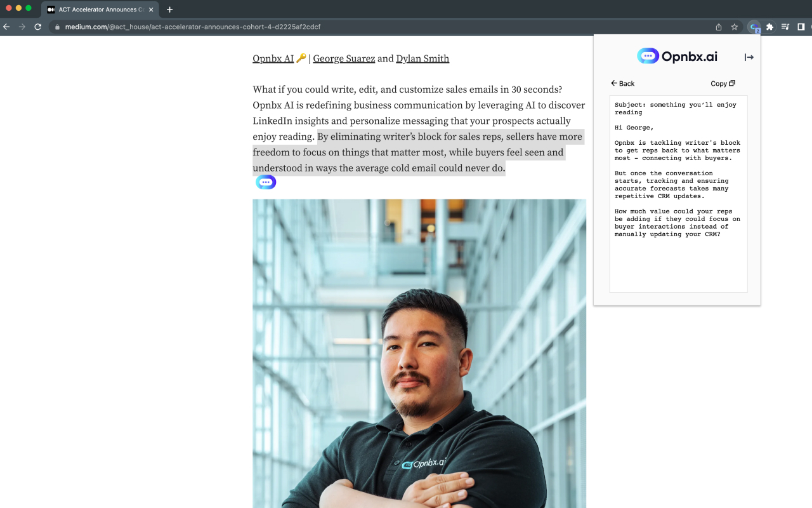Open the Opnbx extension toolbar icon
The height and width of the screenshot is (508, 812).
(x=754, y=27)
